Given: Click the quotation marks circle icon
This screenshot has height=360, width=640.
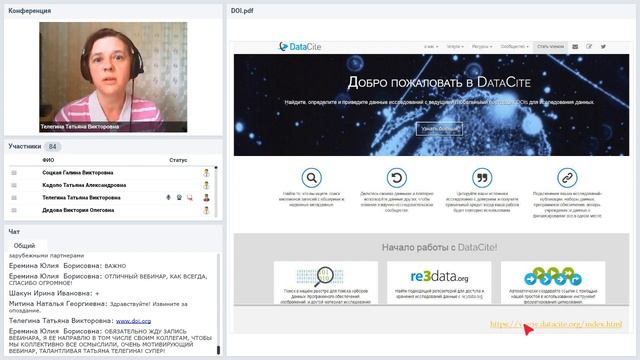Looking at the screenshot, I should (482, 178).
